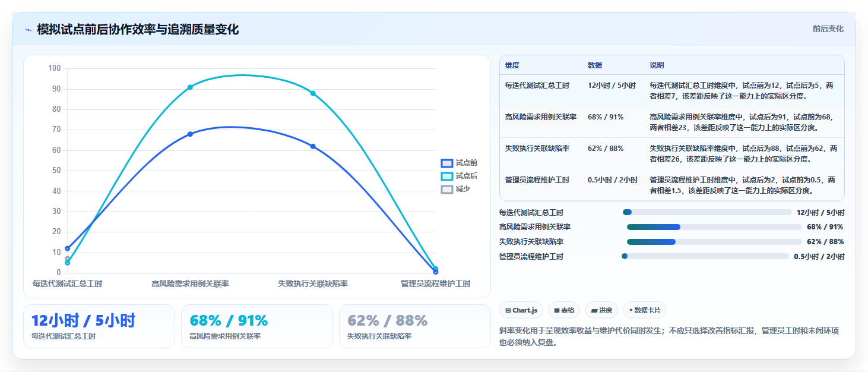Click the 68% / 91% table cell
The image size is (868, 372).
606,117
